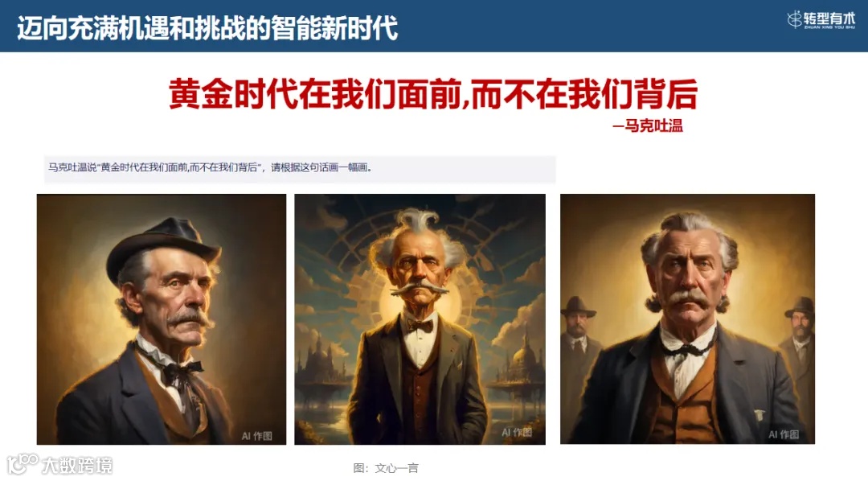Click the 大数跨境 text at bottom left
Viewport: 868px width, 481px height.
pos(77,466)
